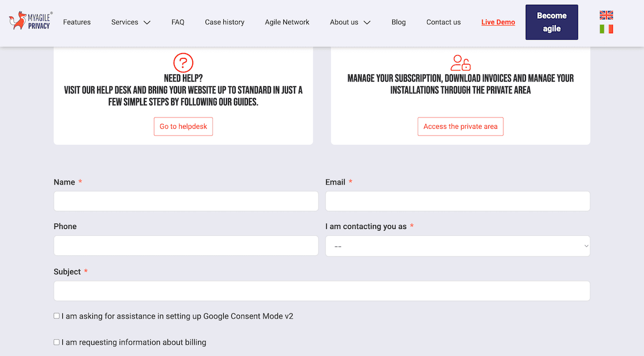This screenshot has height=356, width=644.
Task: Click into the Phone input field
Action: pos(186,246)
